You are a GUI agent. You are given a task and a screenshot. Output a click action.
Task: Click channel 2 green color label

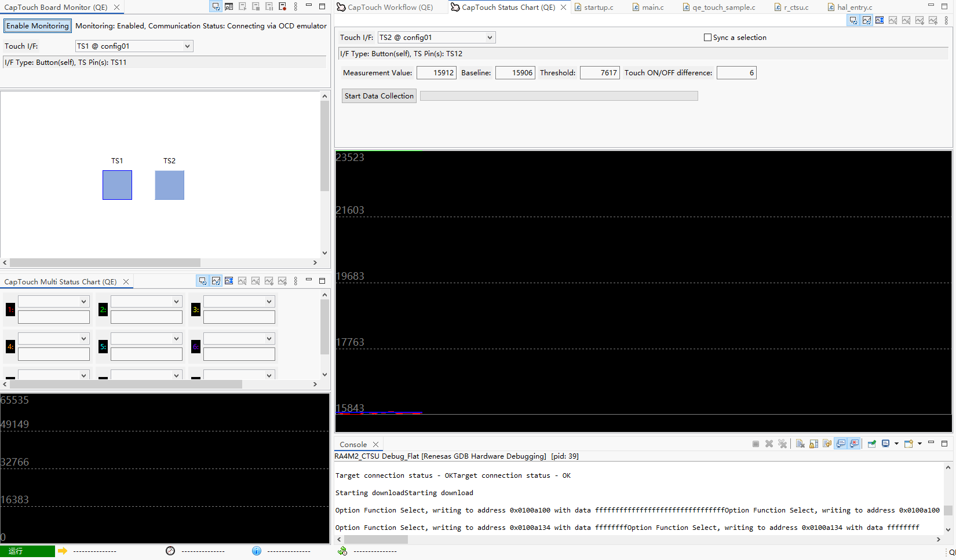coord(103,310)
